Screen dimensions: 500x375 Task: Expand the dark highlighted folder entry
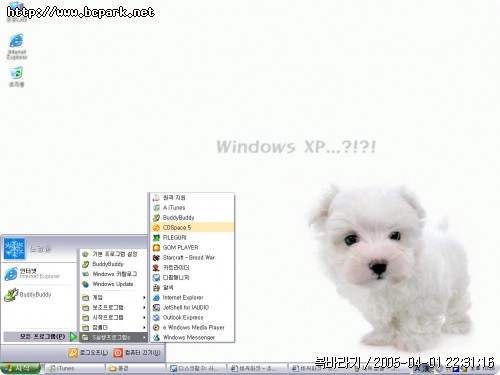pyautogui.click(x=114, y=337)
